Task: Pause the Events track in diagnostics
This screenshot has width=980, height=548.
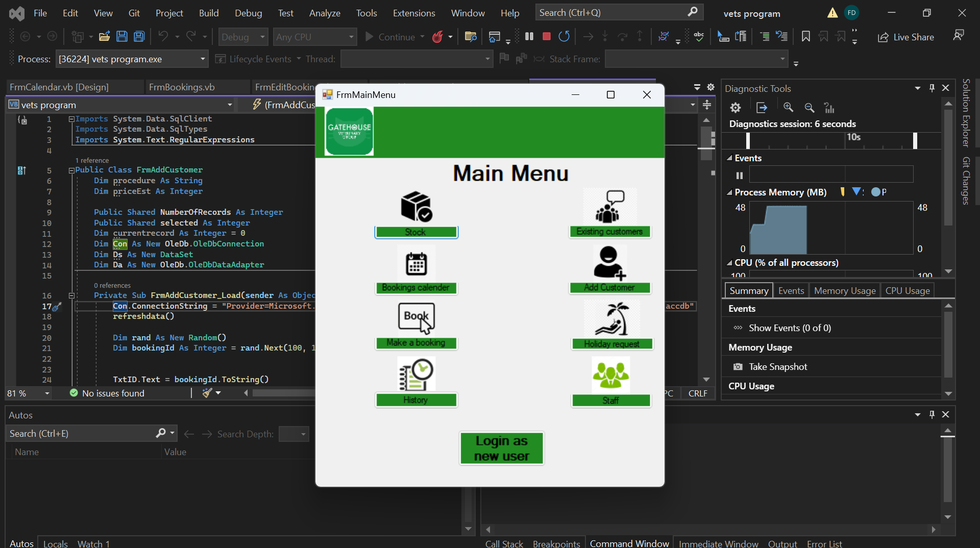Action: point(739,176)
